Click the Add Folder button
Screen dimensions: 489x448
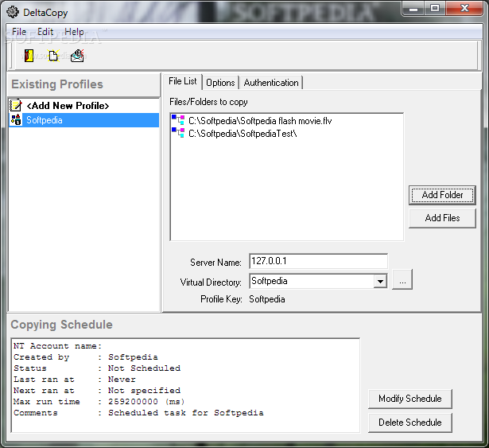(x=442, y=195)
